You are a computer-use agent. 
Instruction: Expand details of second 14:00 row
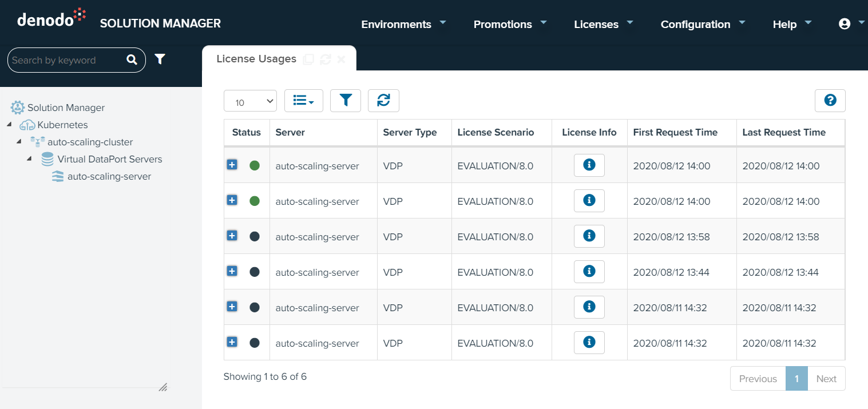[x=232, y=200]
